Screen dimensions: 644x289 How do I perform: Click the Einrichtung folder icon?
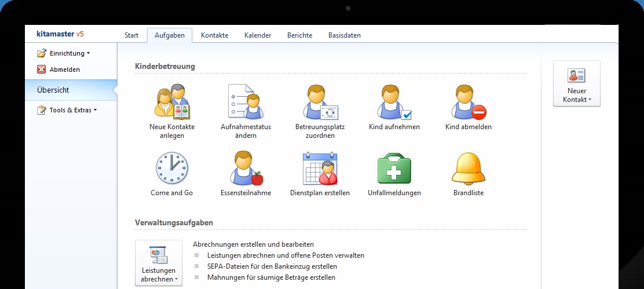click(42, 53)
